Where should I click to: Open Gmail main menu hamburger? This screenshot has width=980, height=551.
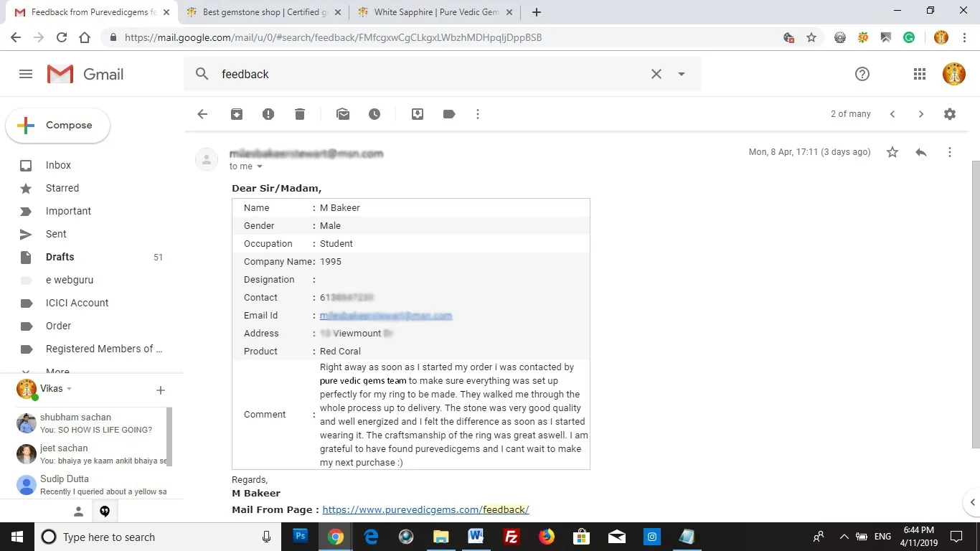click(x=26, y=74)
